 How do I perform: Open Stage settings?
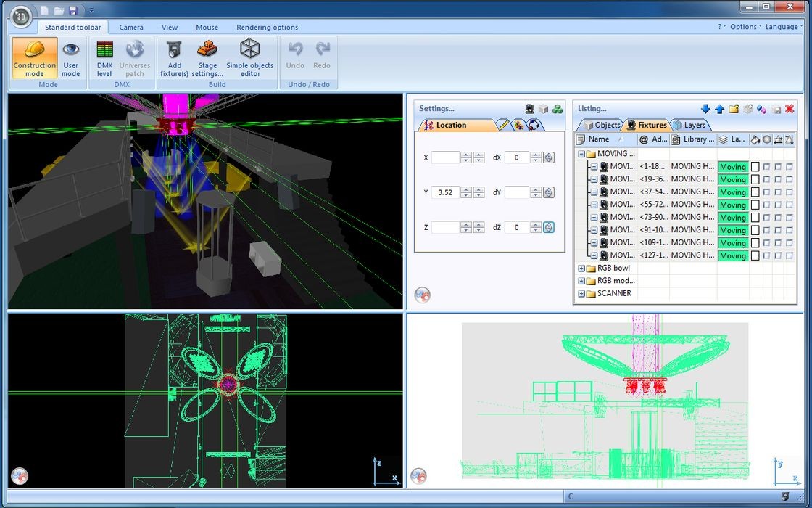point(207,59)
